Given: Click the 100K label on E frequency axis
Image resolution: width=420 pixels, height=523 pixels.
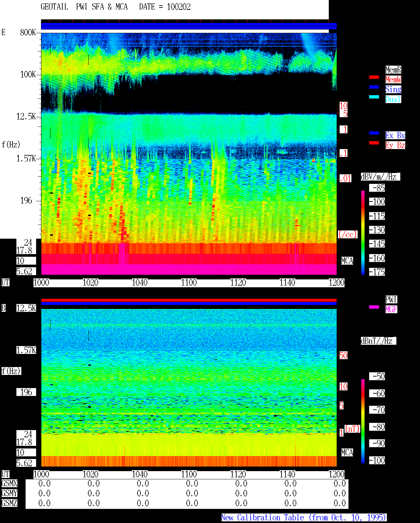Looking at the screenshot, I should (28, 75).
